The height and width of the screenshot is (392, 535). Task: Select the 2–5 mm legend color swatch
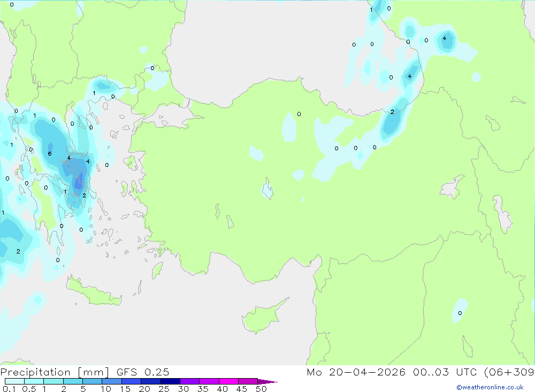(x=73, y=381)
